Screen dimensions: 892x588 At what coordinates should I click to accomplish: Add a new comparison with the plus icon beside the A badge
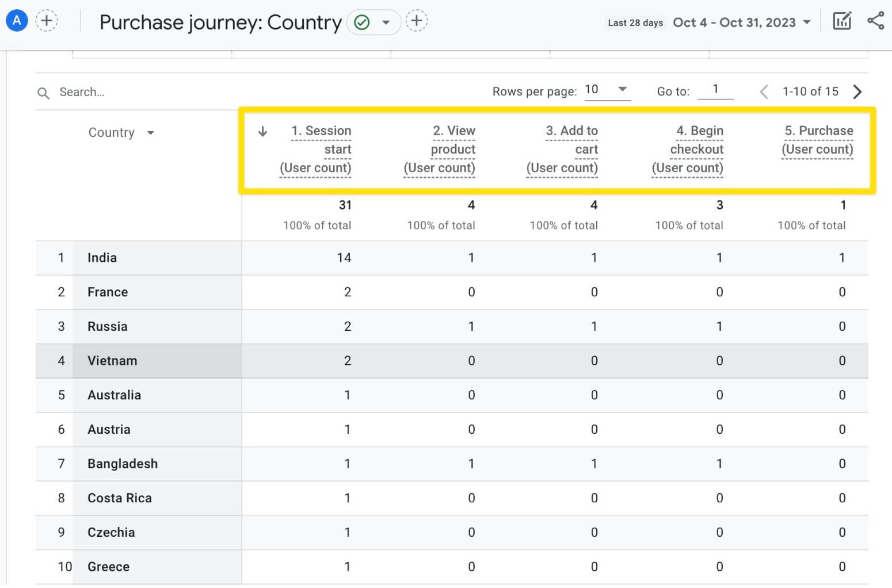coord(47,21)
